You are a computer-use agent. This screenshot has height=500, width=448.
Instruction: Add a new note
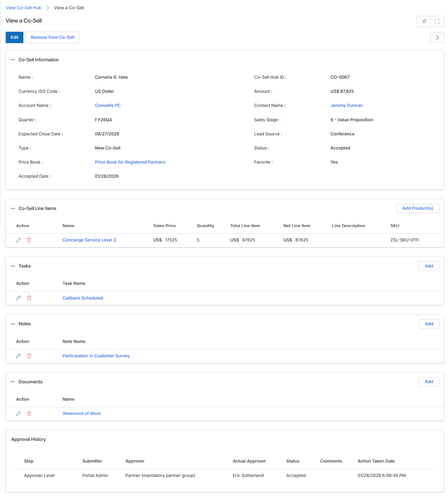tap(429, 324)
